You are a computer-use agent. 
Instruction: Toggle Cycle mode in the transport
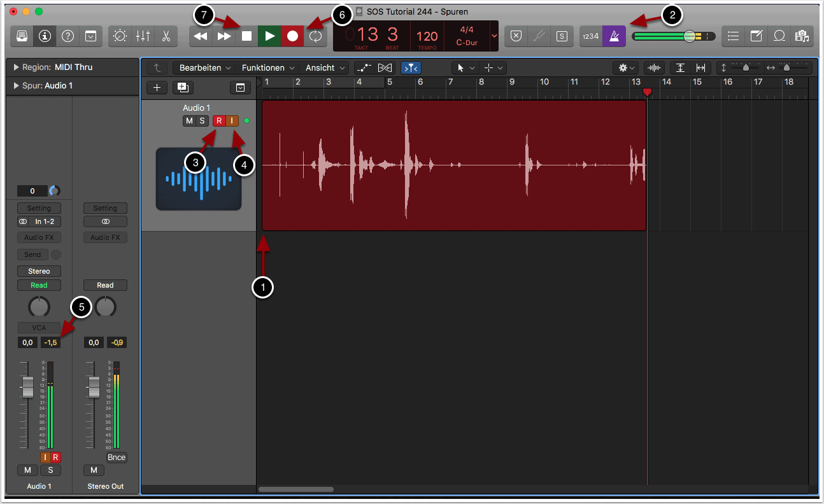coord(315,36)
